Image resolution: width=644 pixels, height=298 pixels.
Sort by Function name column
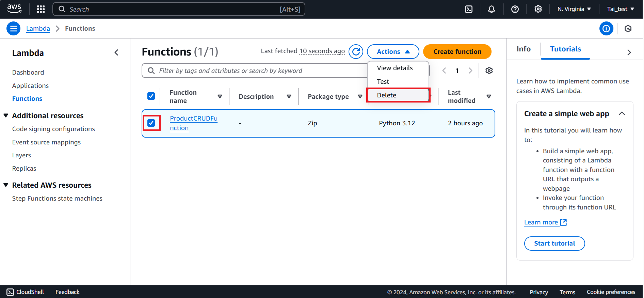220,96
